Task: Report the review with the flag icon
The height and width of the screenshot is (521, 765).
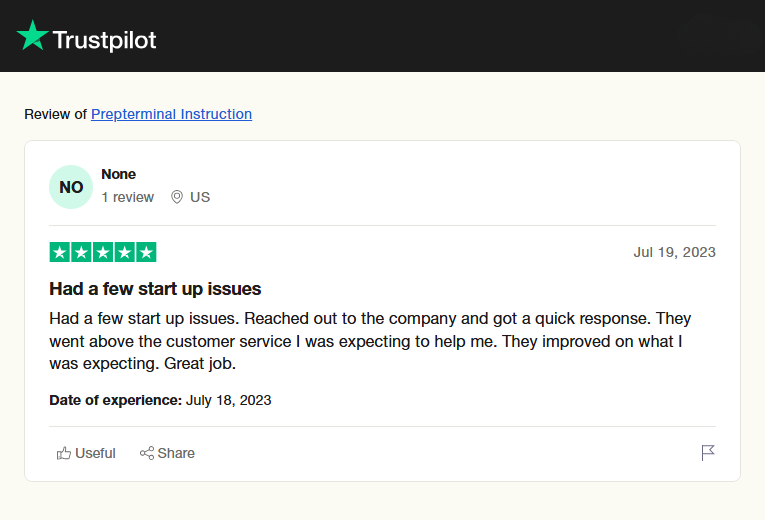Action: 707,453
